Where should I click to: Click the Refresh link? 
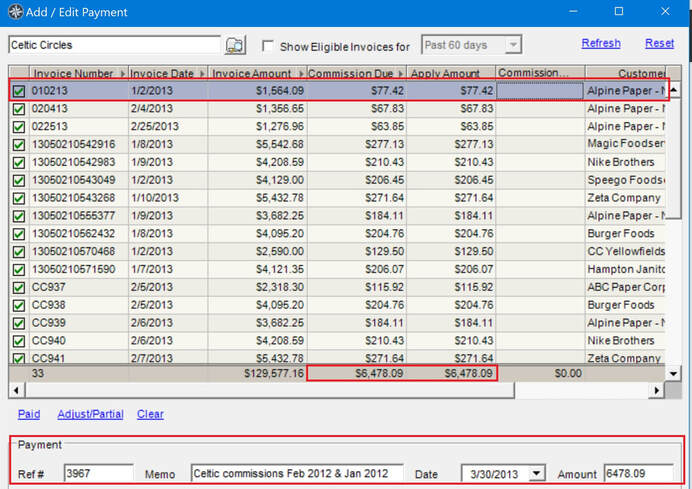pyautogui.click(x=601, y=43)
